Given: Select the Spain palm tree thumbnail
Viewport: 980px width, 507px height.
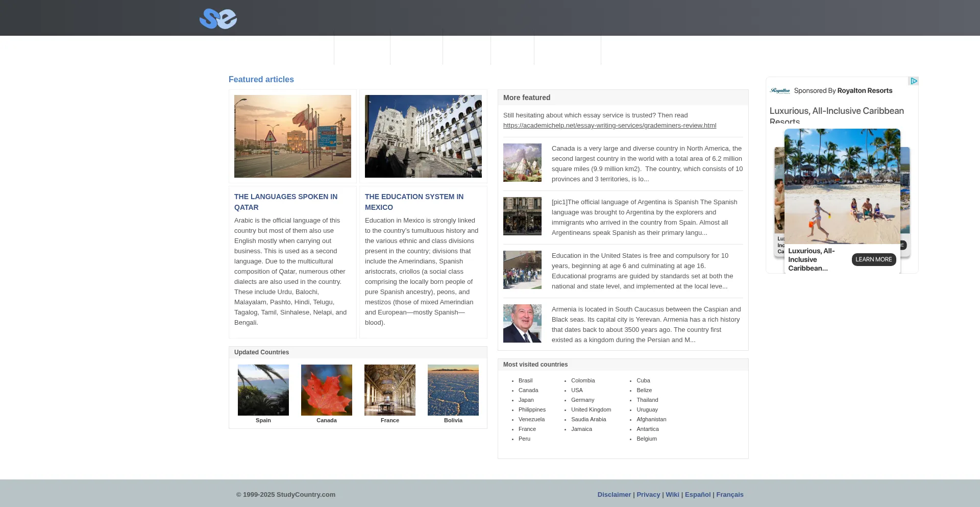Looking at the screenshot, I should pos(263,390).
